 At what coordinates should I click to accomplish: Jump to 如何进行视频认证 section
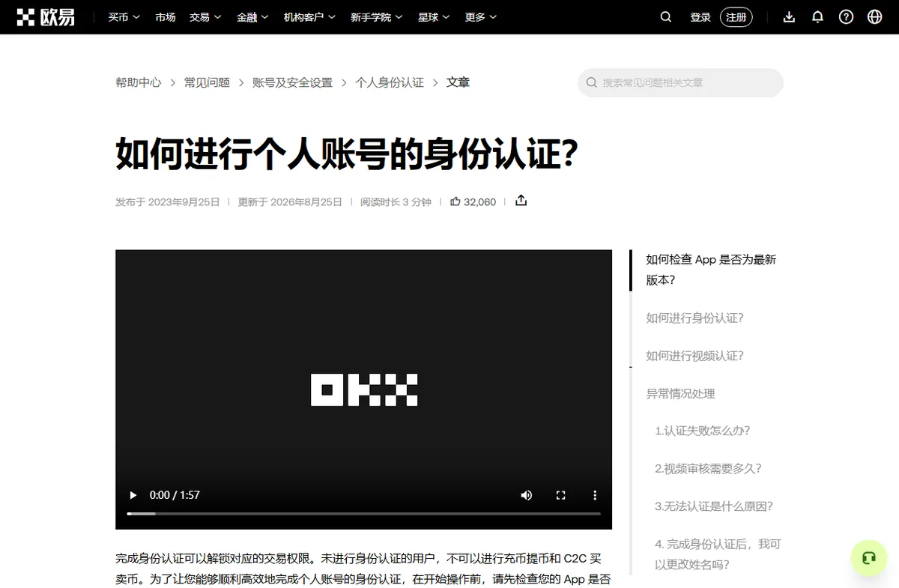694,356
